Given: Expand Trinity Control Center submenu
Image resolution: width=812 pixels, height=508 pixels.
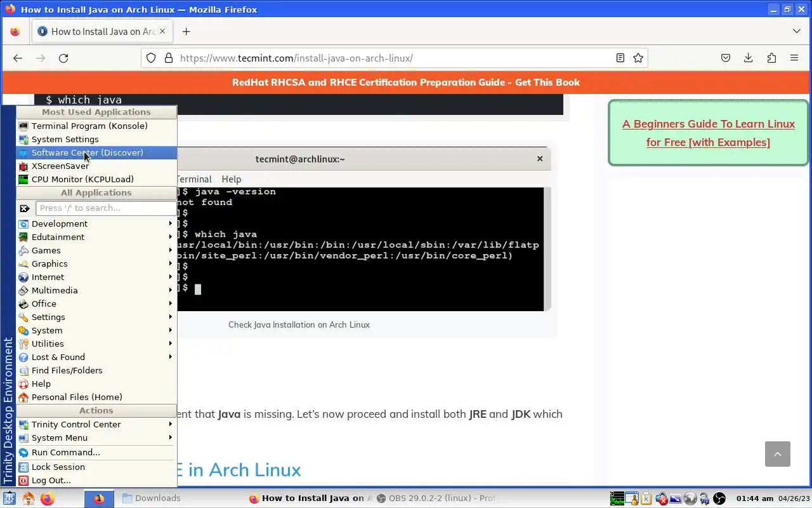Looking at the screenshot, I should tap(96, 424).
